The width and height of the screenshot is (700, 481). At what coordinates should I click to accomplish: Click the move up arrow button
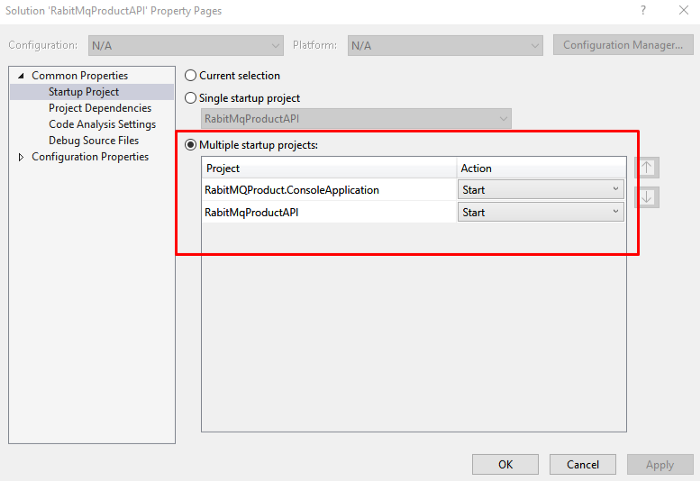[x=648, y=167]
